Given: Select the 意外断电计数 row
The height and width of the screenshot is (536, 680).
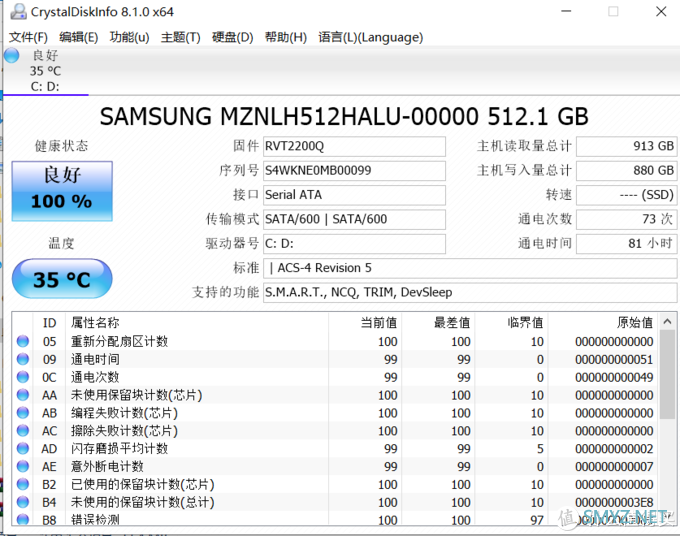Looking at the screenshot, I should coord(335,466).
